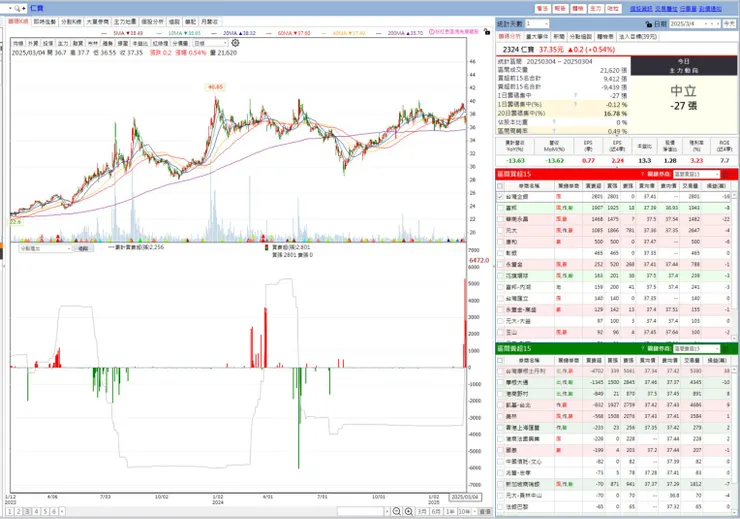Open 關鍵券商 dropdown in sell list header
The height and width of the screenshot is (519, 740).
click(x=696, y=349)
